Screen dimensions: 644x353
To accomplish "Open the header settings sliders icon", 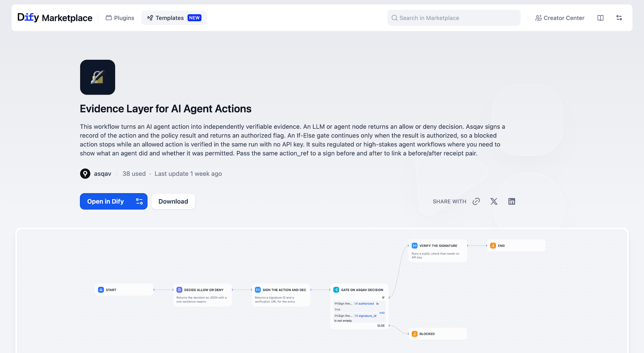I will (619, 18).
